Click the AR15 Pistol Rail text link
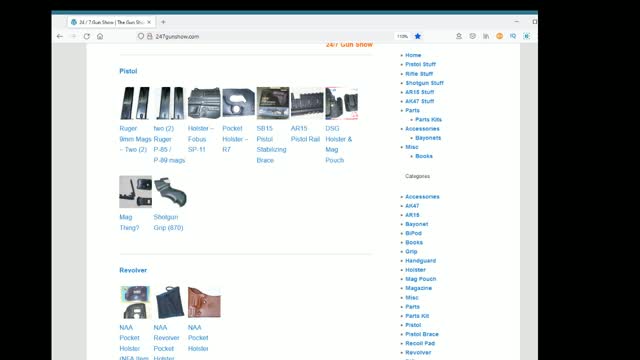640x360 pixels. pos(305,133)
